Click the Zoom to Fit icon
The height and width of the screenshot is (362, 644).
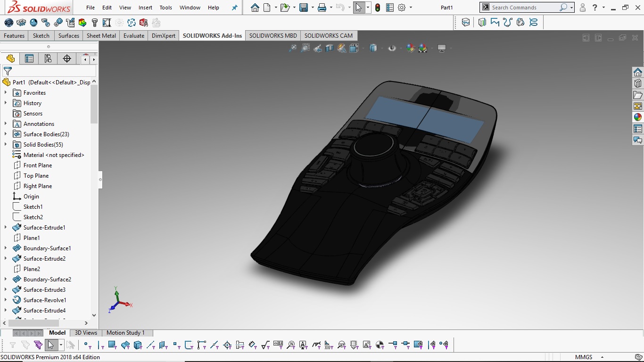(x=293, y=48)
